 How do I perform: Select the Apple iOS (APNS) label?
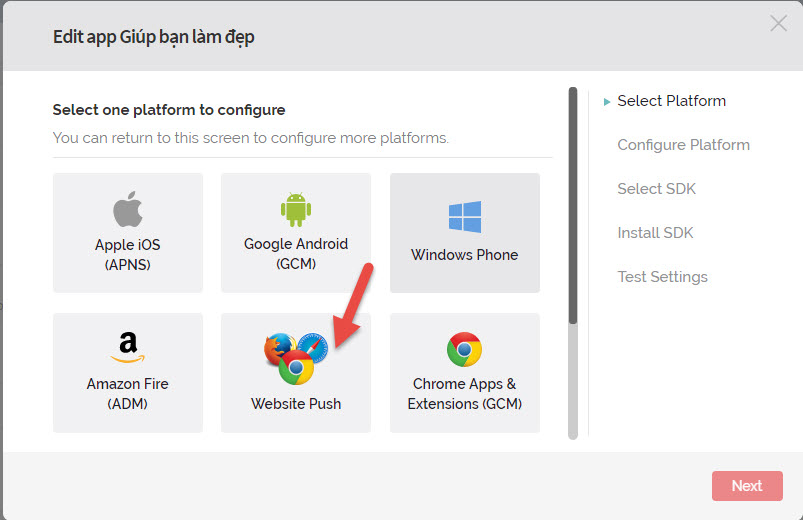128,254
